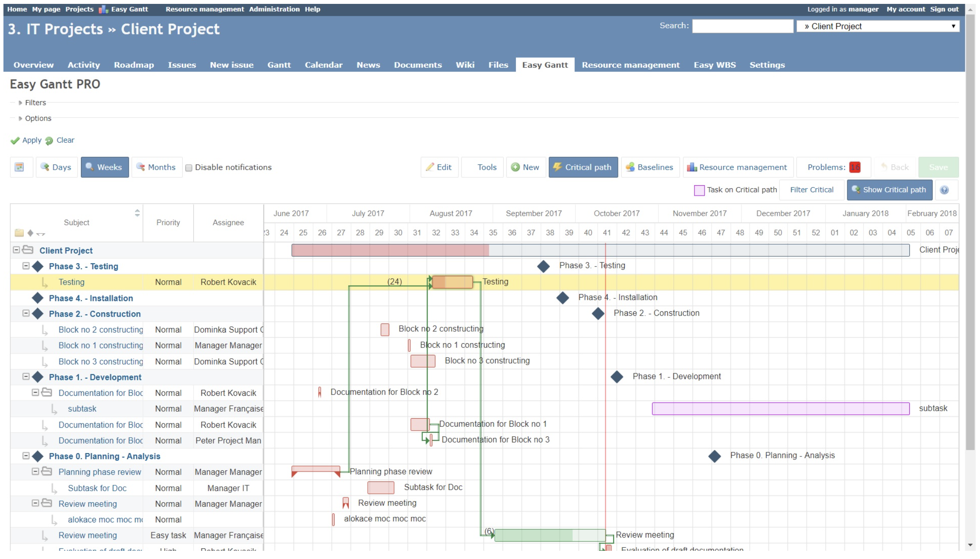Click the Phase 3 Testing milestone diamond in chart
980x559 pixels.
(543, 266)
